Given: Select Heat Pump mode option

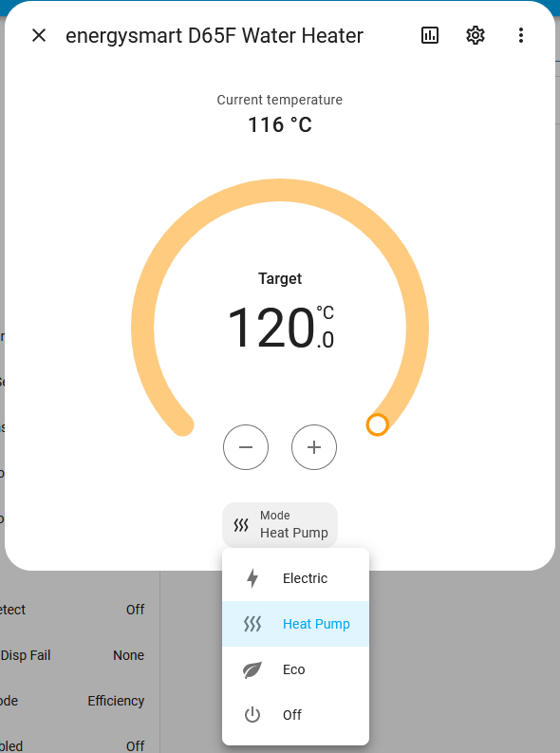Looking at the screenshot, I should pos(295,624).
